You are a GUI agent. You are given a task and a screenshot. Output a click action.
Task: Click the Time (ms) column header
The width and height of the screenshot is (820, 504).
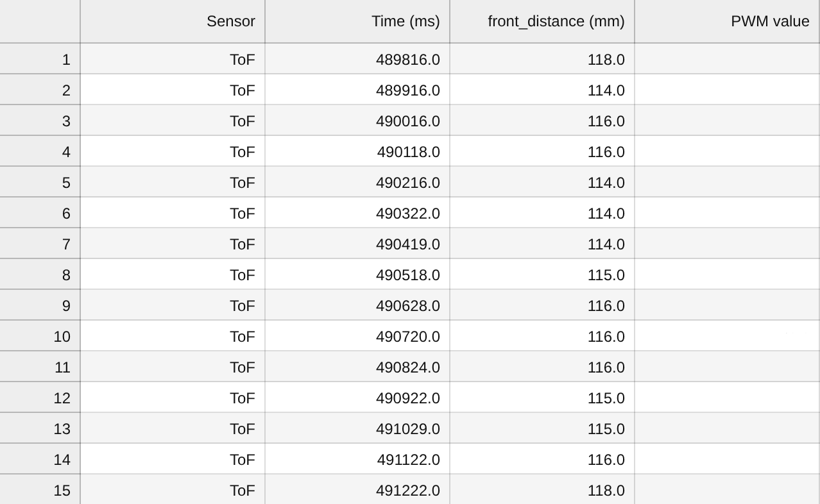coord(357,21)
